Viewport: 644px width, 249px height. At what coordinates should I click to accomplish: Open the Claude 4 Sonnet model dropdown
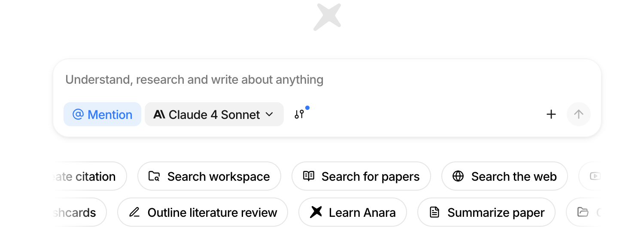(x=214, y=114)
